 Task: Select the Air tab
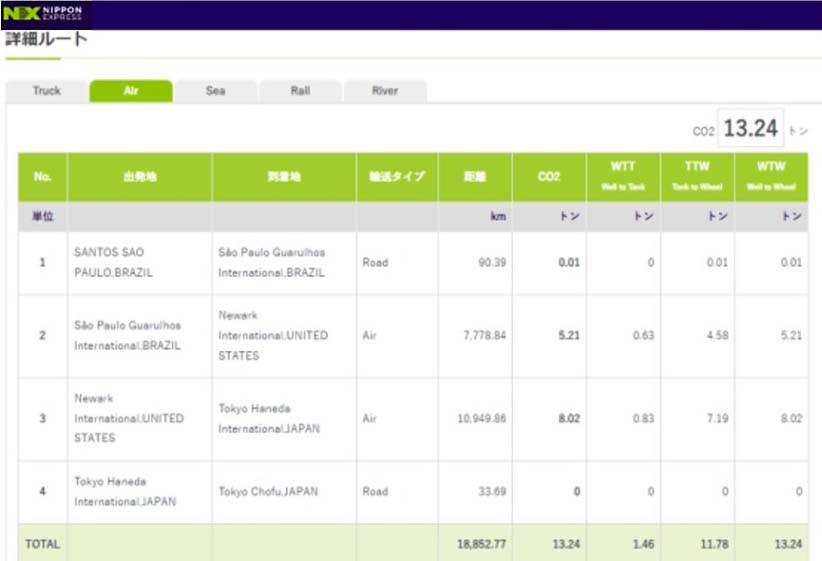click(x=131, y=91)
